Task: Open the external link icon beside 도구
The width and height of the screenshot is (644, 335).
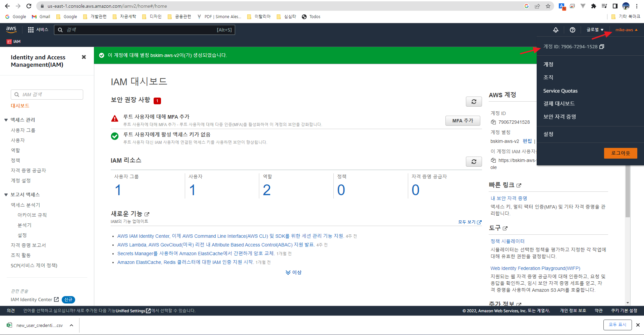Action: pos(505,228)
